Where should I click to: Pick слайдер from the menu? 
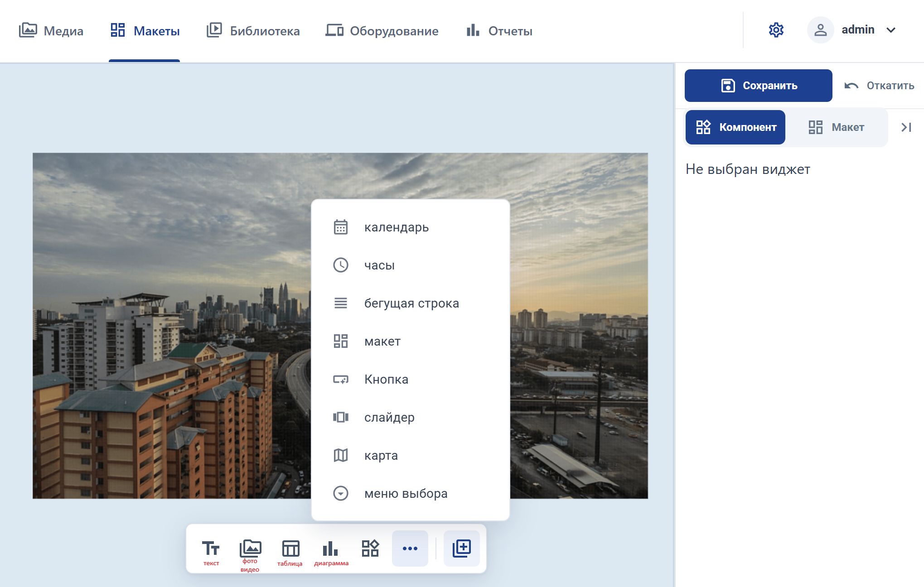click(411, 417)
